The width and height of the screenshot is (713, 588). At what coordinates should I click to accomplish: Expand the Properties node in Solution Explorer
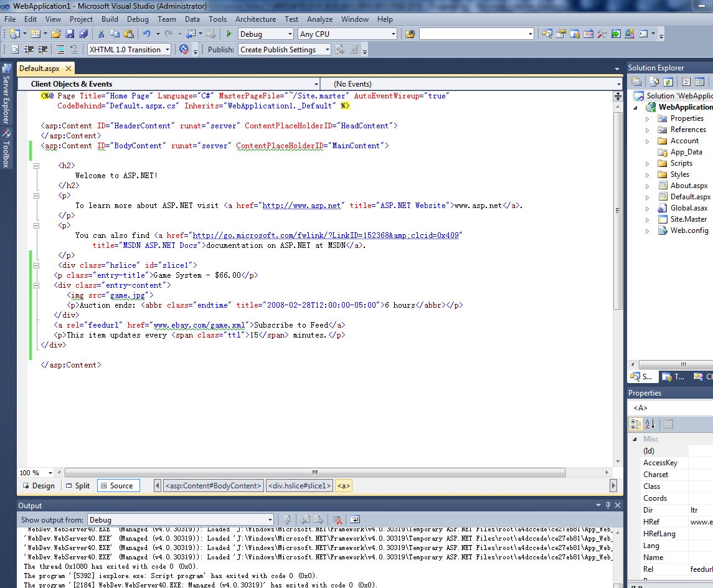[x=647, y=119]
